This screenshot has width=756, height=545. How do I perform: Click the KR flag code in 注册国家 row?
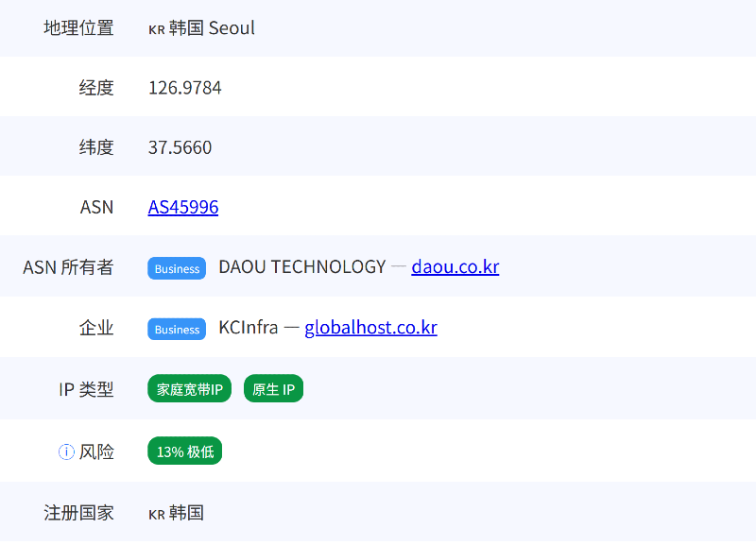point(157,514)
